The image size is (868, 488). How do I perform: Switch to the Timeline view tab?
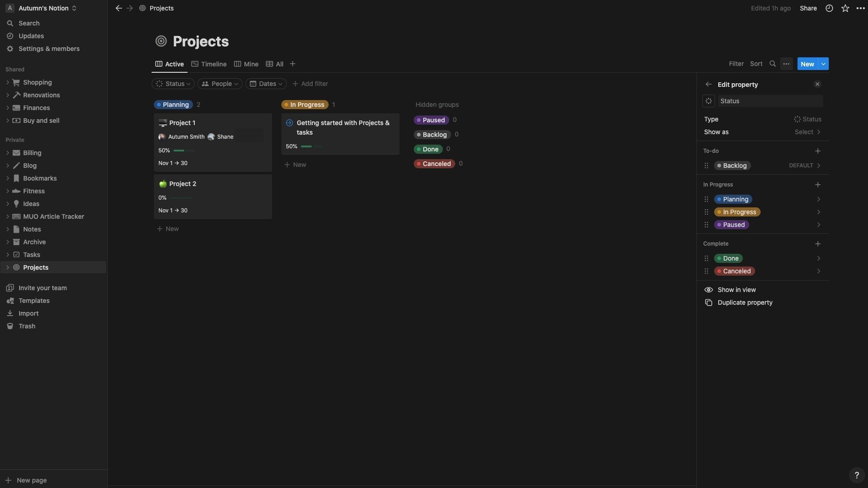coord(209,64)
